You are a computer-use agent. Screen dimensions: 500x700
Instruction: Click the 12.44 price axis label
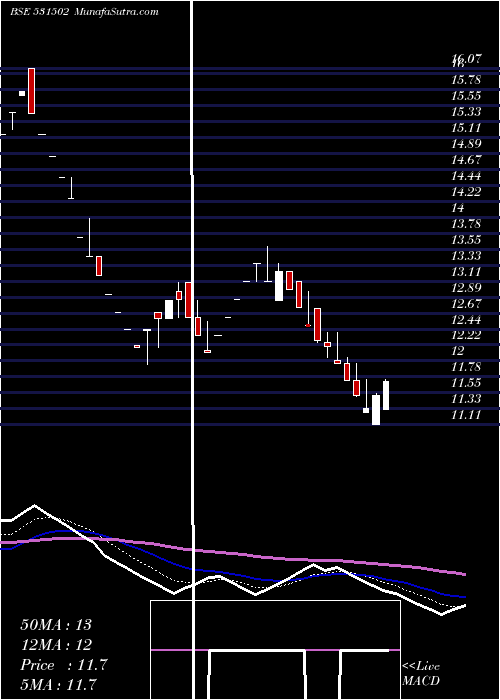click(466, 320)
